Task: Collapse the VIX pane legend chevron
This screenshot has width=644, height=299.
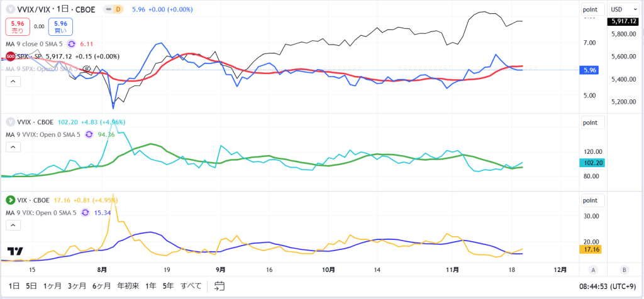Action: (13, 225)
